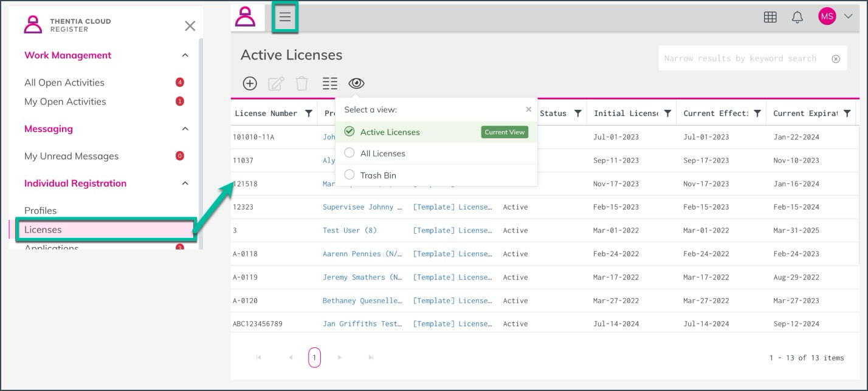Click the hamburger menu icon

coord(284,17)
